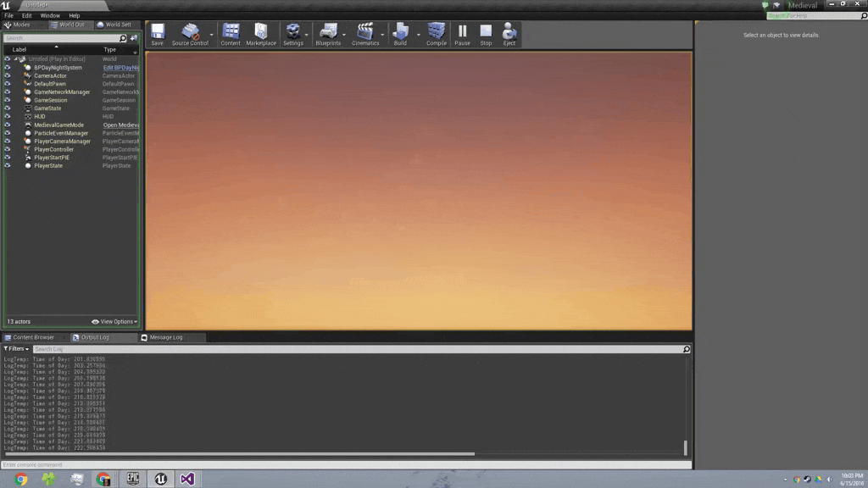Image resolution: width=868 pixels, height=488 pixels.
Task: Pause the play-in-editor session
Action: (462, 34)
